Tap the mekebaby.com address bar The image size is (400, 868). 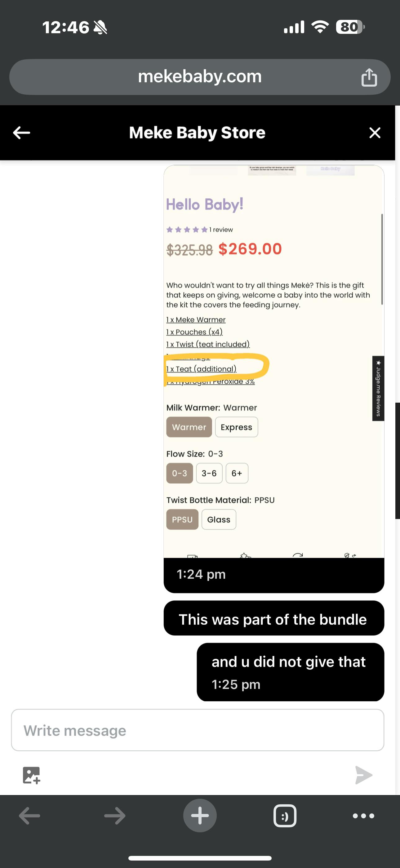click(x=200, y=77)
